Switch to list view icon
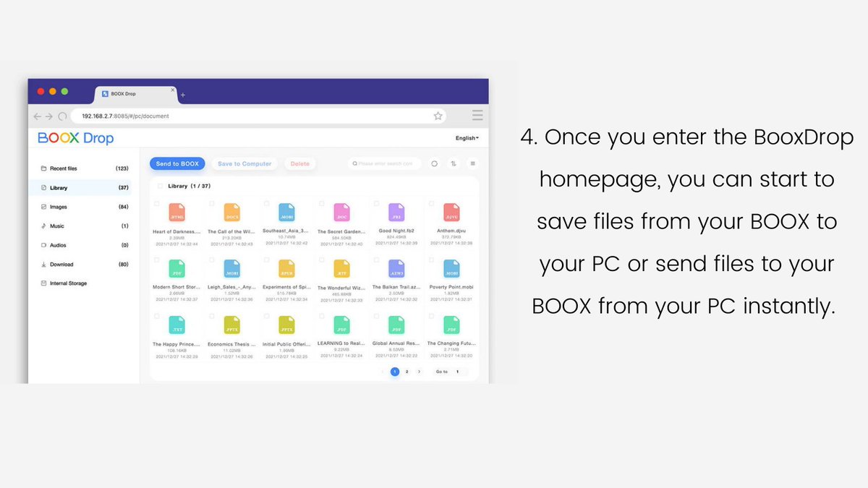The height and width of the screenshot is (488, 868). click(472, 163)
